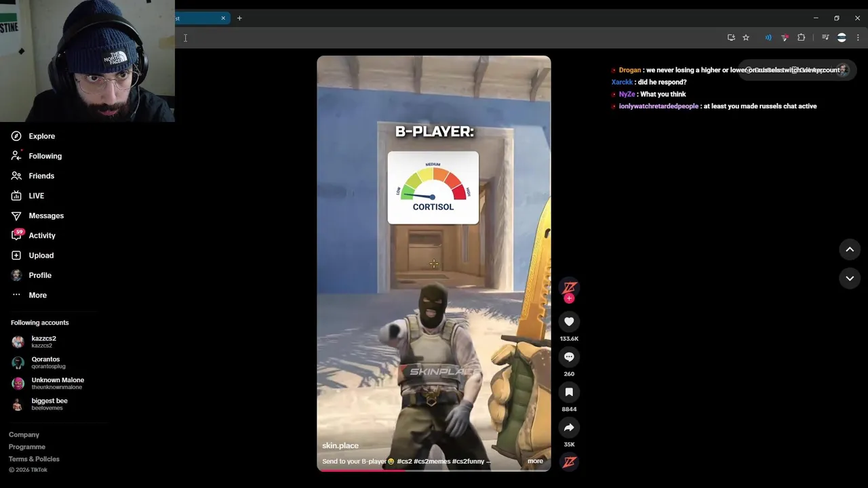Image resolution: width=868 pixels, height=488 pixels.
Task: Expand the More menu in sidebar
Action: [x=28, y=295]
